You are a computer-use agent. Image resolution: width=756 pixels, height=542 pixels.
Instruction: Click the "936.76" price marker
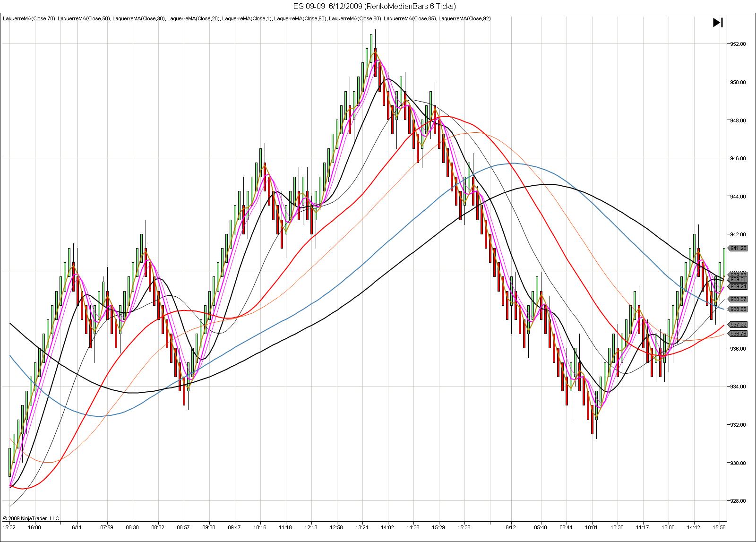738,334
